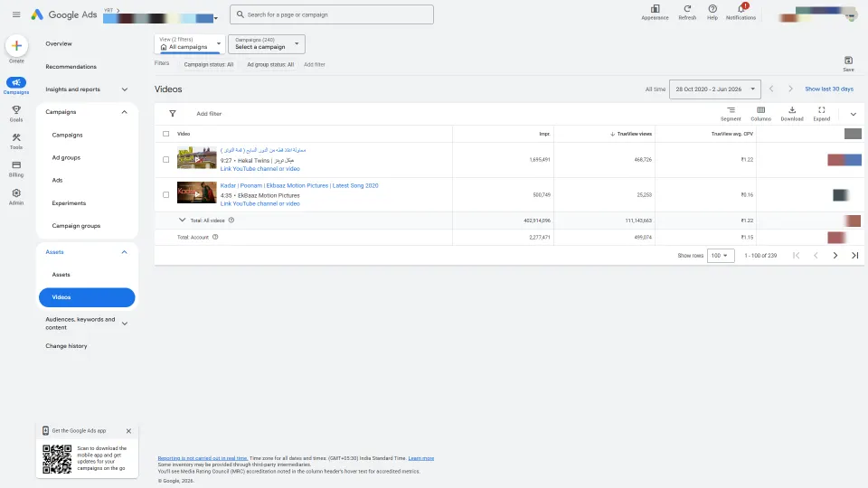
Task: Click Link YouTube channel under EkBaaz Motion Pictures
Action: pos(260,203)
